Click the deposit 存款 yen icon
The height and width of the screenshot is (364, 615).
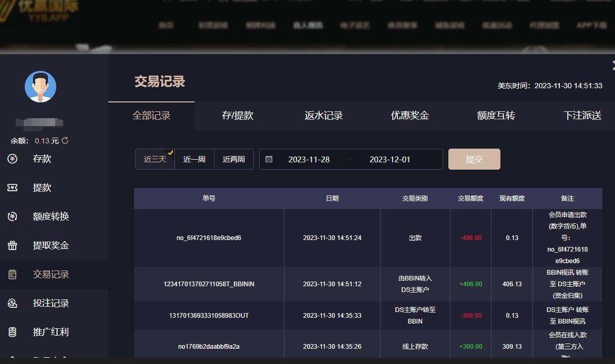(x=13, y=159)
